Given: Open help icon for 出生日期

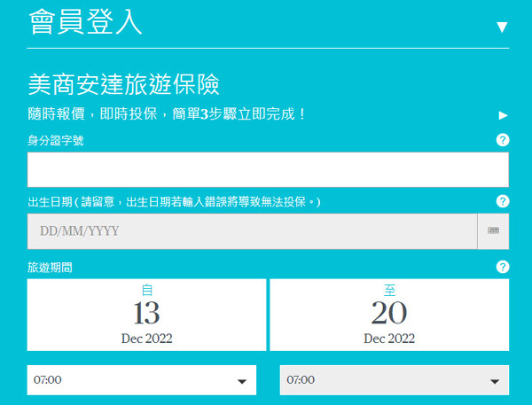Looking at the screenshot, I should pos(503,201).
